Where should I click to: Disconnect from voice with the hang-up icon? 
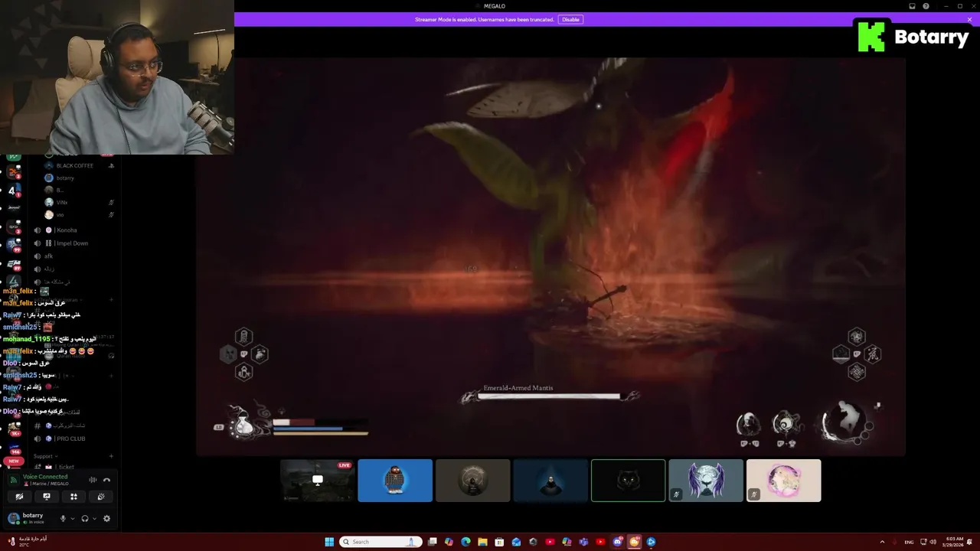[x=106, y=480]
